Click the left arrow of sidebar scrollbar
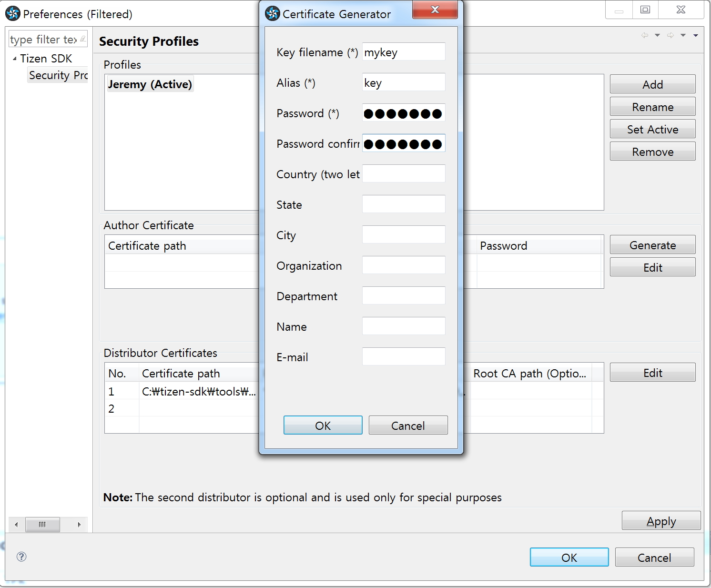The width and height of the screenshot is (711, 588). click(x=16, y=525)
